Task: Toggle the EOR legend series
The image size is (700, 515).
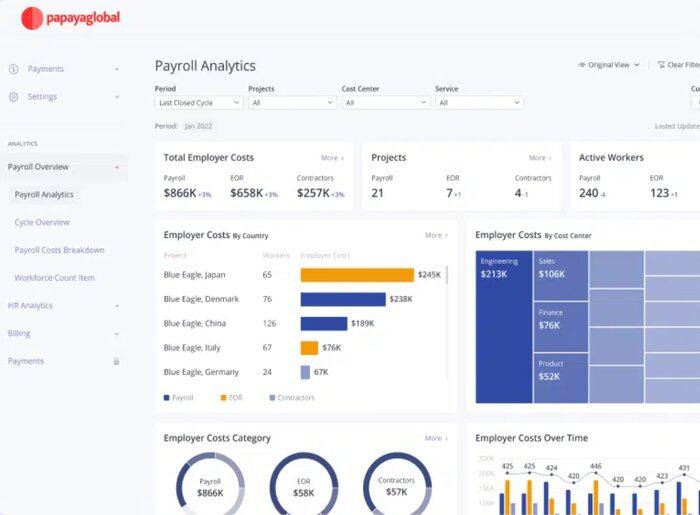Action: [x=230, y=398]
